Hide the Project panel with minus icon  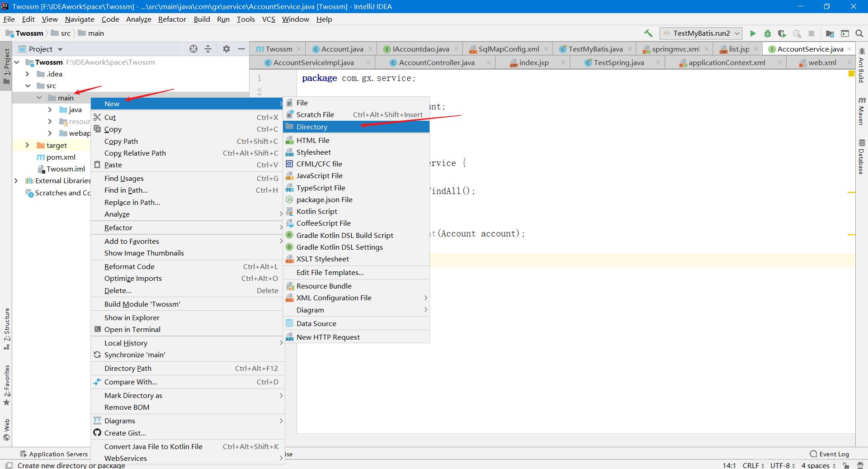241,49
